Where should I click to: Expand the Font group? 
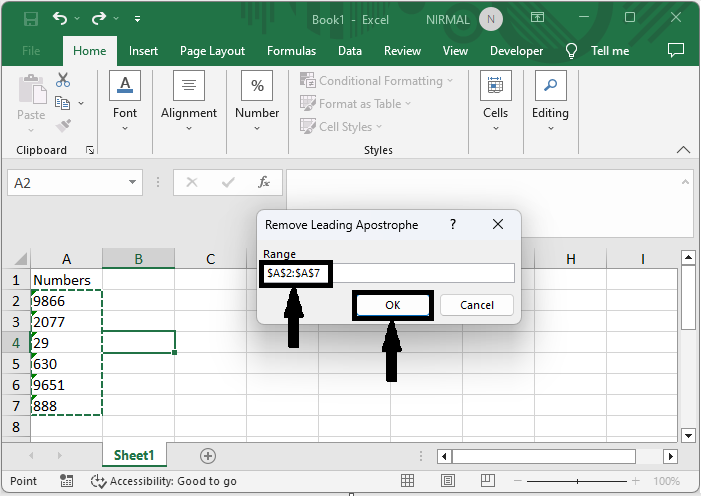click(125, 102)
